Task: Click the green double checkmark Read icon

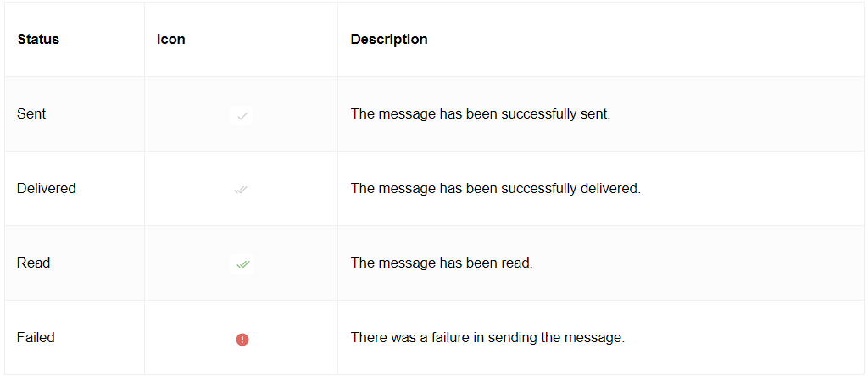Action: coord(242,263)
